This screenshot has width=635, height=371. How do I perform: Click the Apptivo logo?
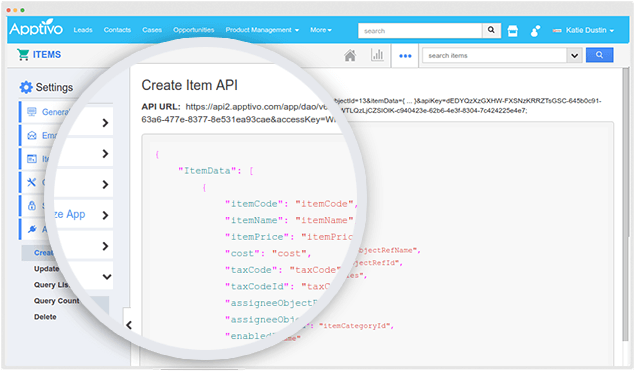point(36,28)
